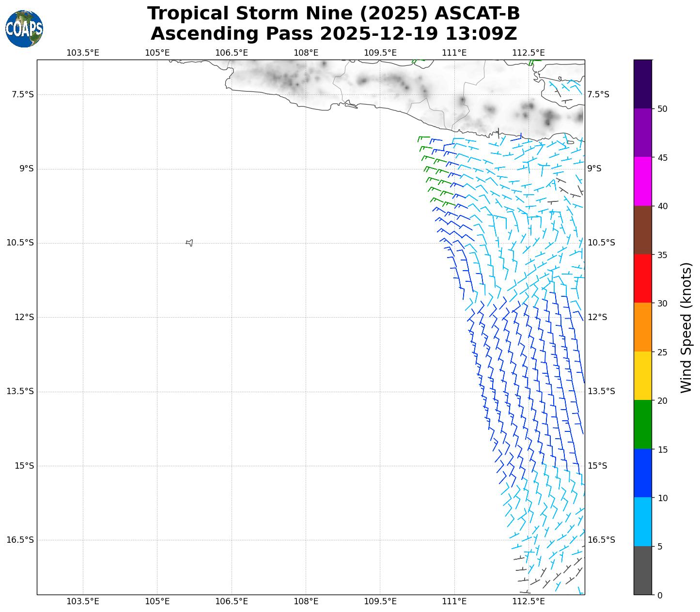Click the 16.5°S latitude label right of the map
This screenshot has width=700, height=612.
tap(601, 540)
